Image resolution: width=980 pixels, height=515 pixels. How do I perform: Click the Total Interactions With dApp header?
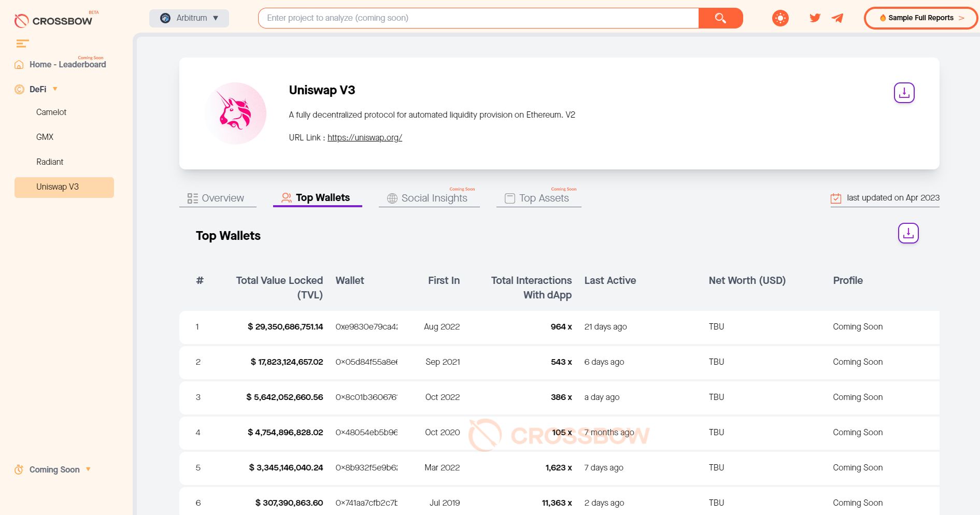point(531,288)
